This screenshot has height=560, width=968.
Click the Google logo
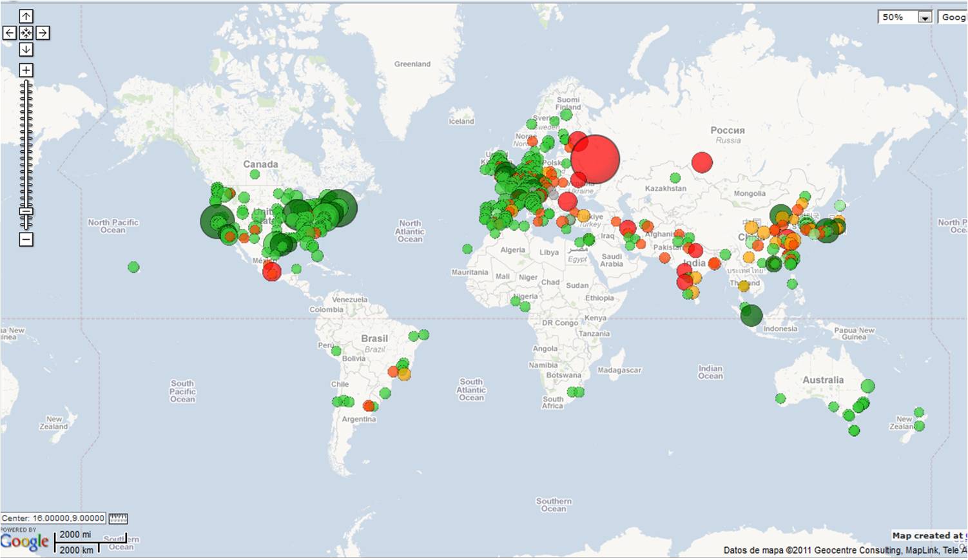[x=24, y=542]
